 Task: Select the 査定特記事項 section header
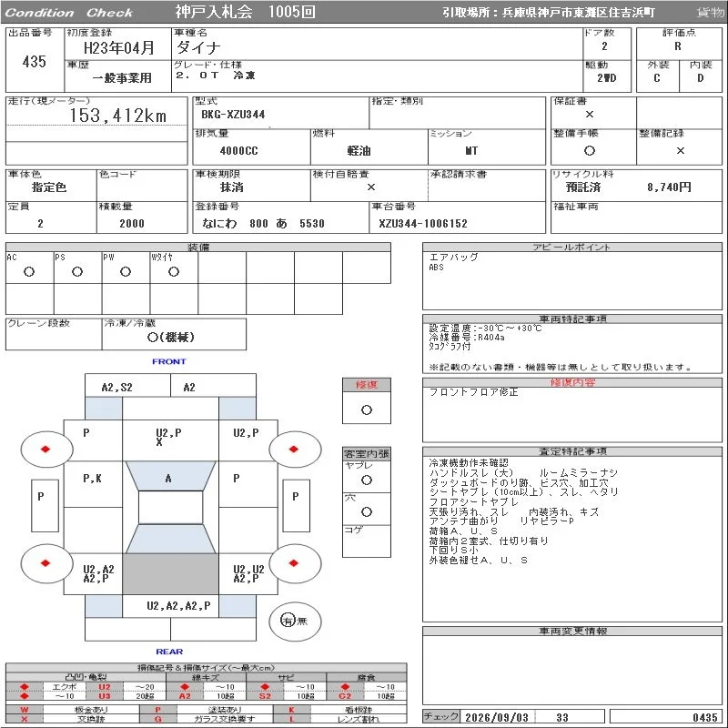(572, 451)
